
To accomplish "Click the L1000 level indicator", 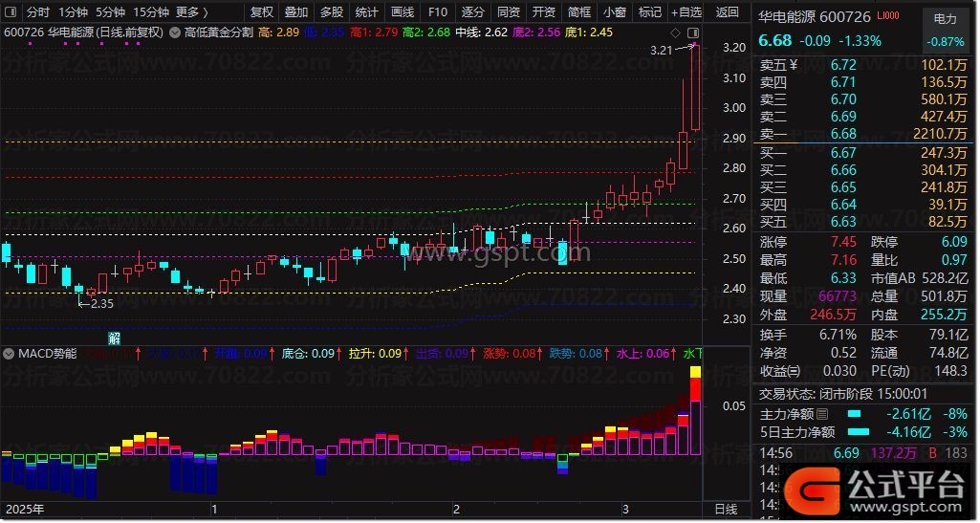I will coord(889,17).
